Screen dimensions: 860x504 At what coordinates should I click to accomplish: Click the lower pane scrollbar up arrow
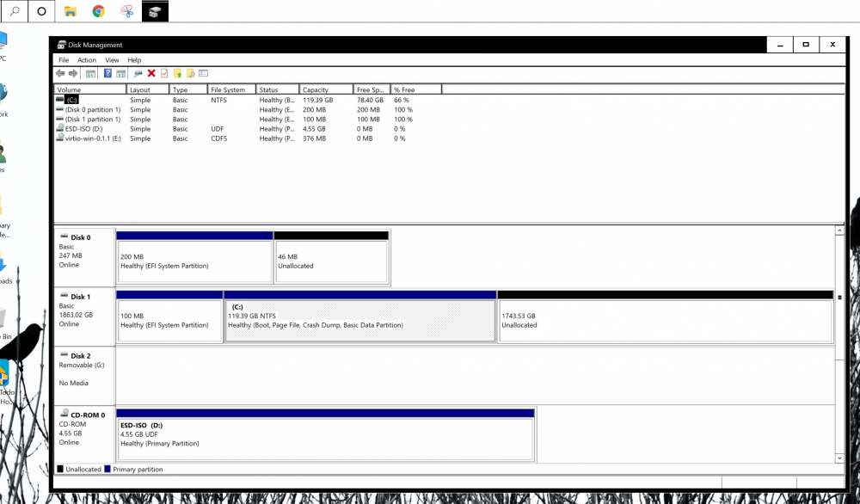839,230
